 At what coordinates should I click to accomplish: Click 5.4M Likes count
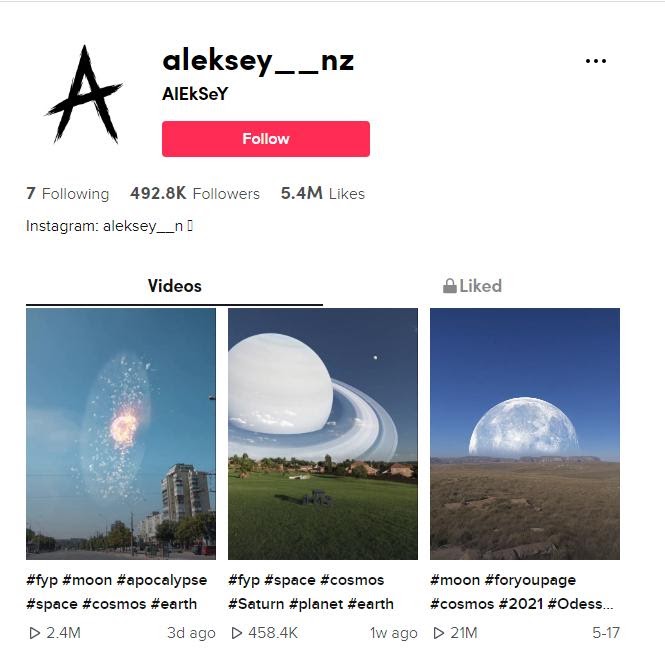point(323,193)
